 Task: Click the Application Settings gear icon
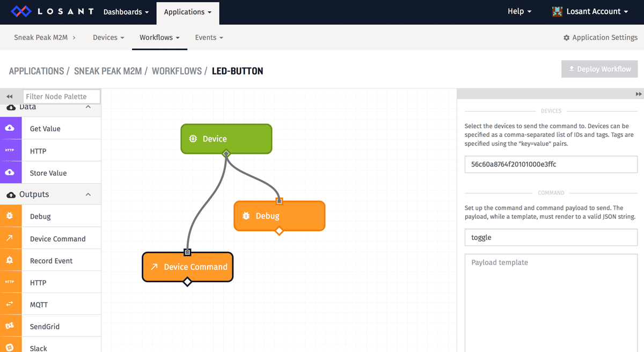click(566, 38)
